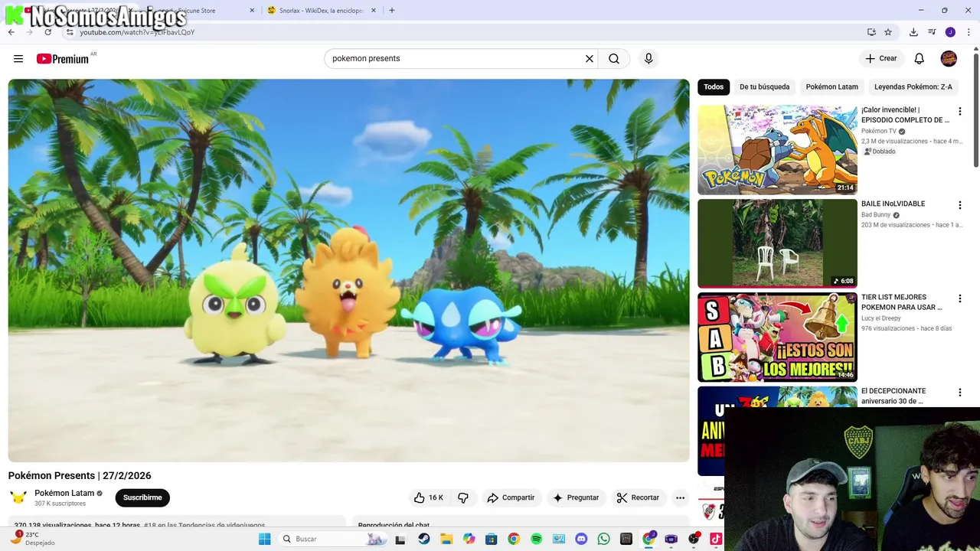The image size is (980, 551).
Task: Select the Pokémon Latam filter chip
Action: click(831, 86)
